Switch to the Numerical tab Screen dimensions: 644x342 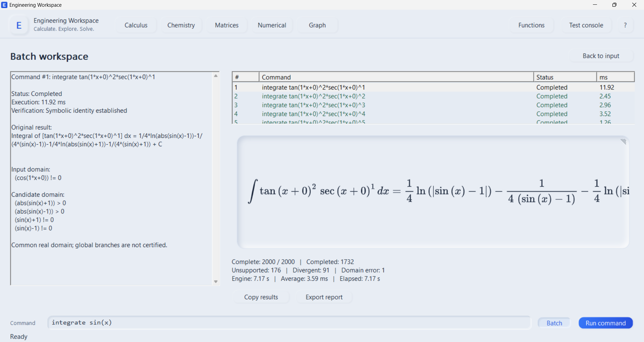[x=272, y=25]
